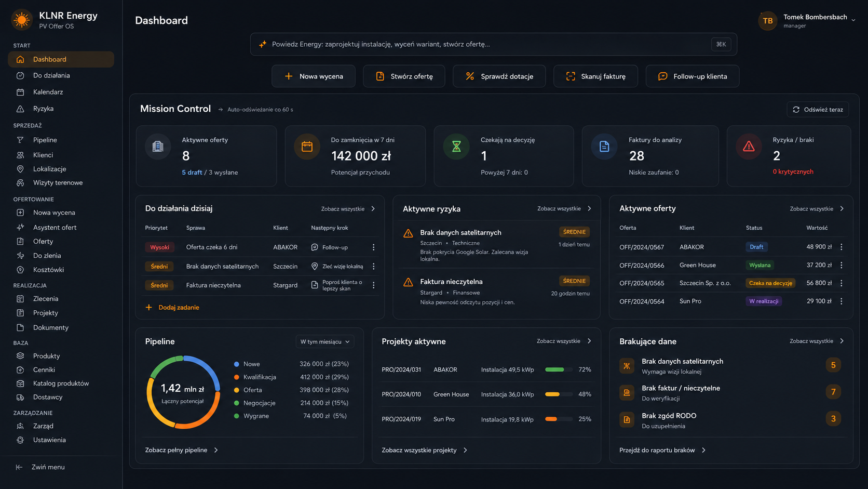Expand Zobacz wszystkie in Aktywne ryzyka
The image size is (868, 489).
(564, 209)
